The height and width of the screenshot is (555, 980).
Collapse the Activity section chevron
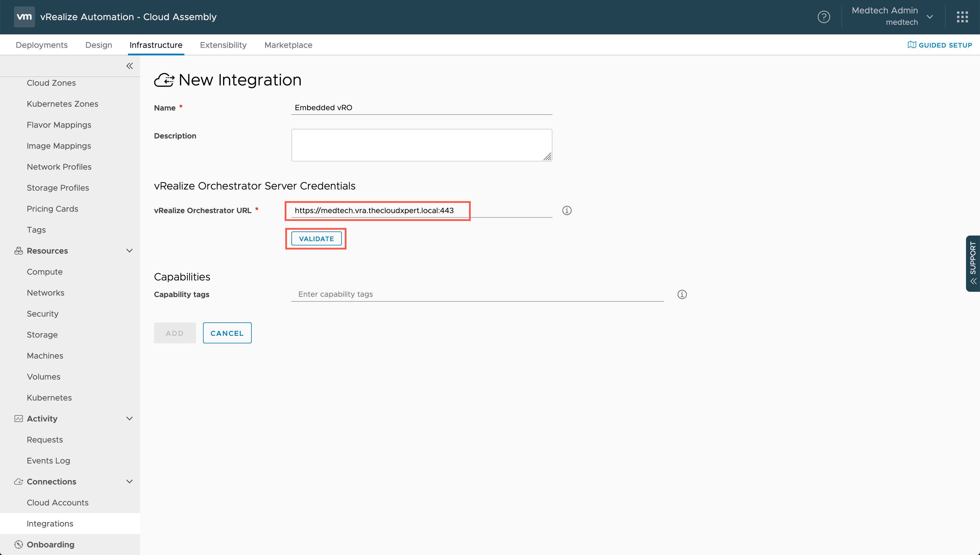[x=129, y=419]
